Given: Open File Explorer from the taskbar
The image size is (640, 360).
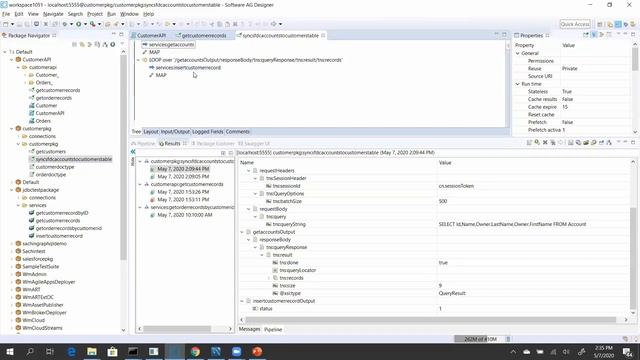Looking at the screenshot, I should pyautogui.click(x=92, y=351).
